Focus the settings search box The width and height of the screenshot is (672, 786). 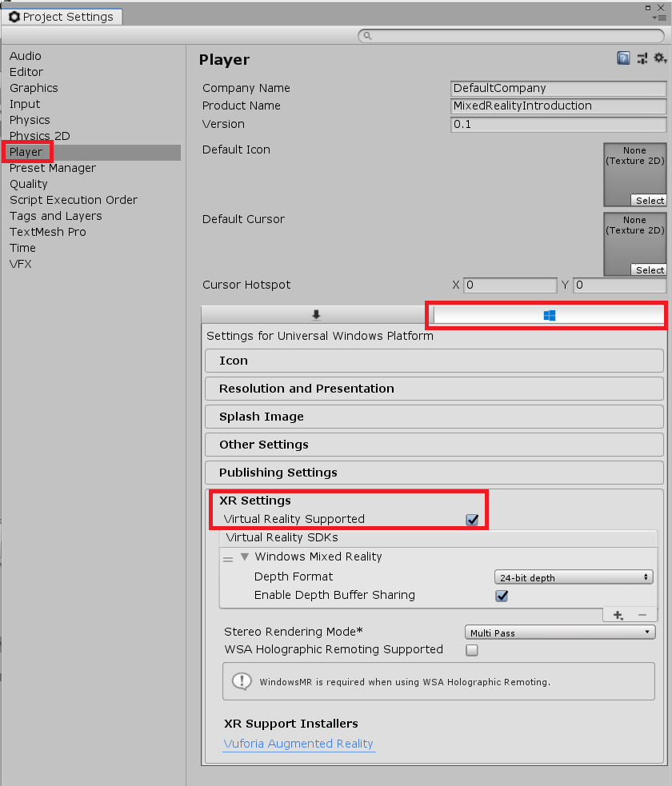(511, 36)
